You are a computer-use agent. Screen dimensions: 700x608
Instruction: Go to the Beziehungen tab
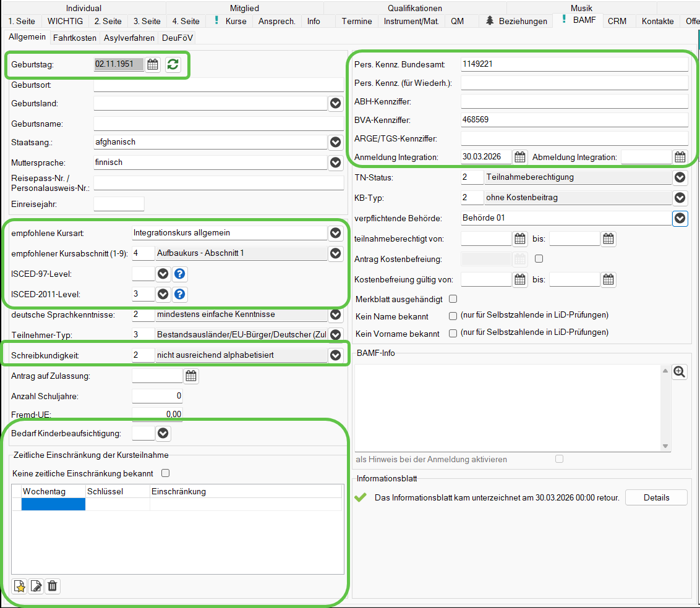[x=516, y=21]
